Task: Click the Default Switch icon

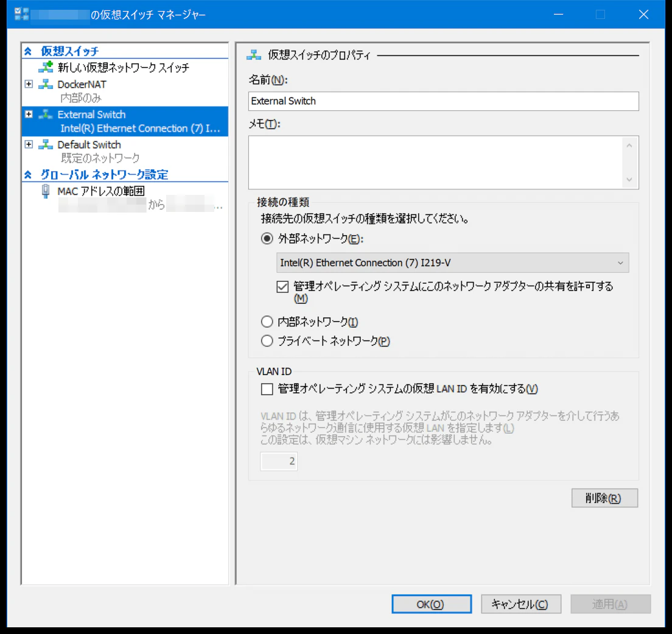Action: (44, 144)
